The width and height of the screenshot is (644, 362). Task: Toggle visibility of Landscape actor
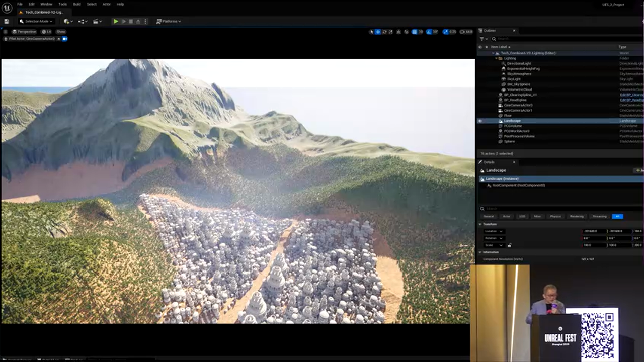pos(480,121)
